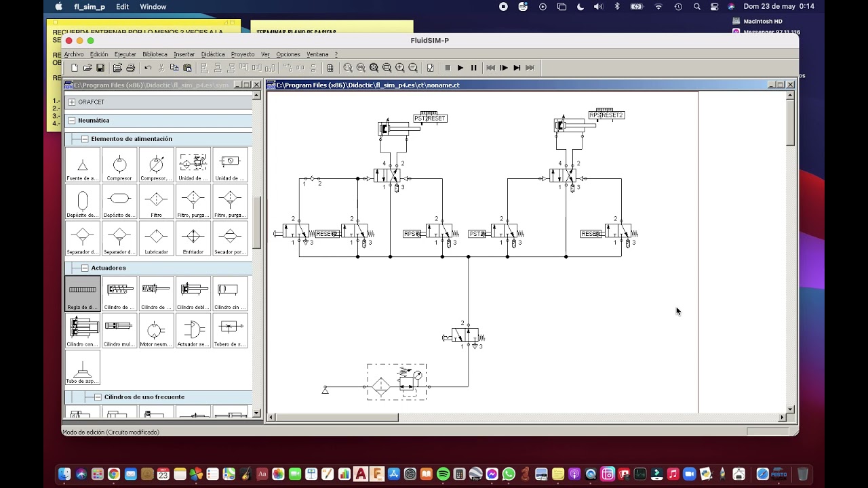Run simulation in single-step mode
868x488 pixels.
click(x=504, y=68)
